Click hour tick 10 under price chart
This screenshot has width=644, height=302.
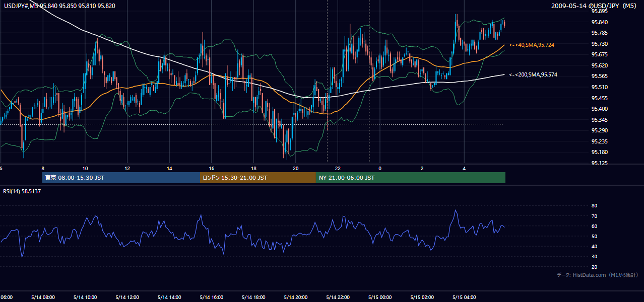tap(85, 168)
